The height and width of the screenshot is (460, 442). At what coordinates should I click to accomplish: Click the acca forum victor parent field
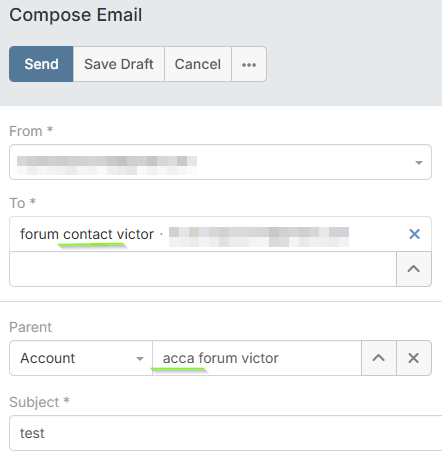257,358
